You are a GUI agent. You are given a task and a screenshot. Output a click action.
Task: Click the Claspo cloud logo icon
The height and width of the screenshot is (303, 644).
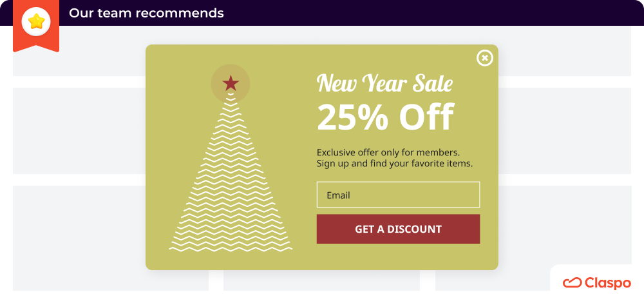pyautogui.click(x=572, y=283)
